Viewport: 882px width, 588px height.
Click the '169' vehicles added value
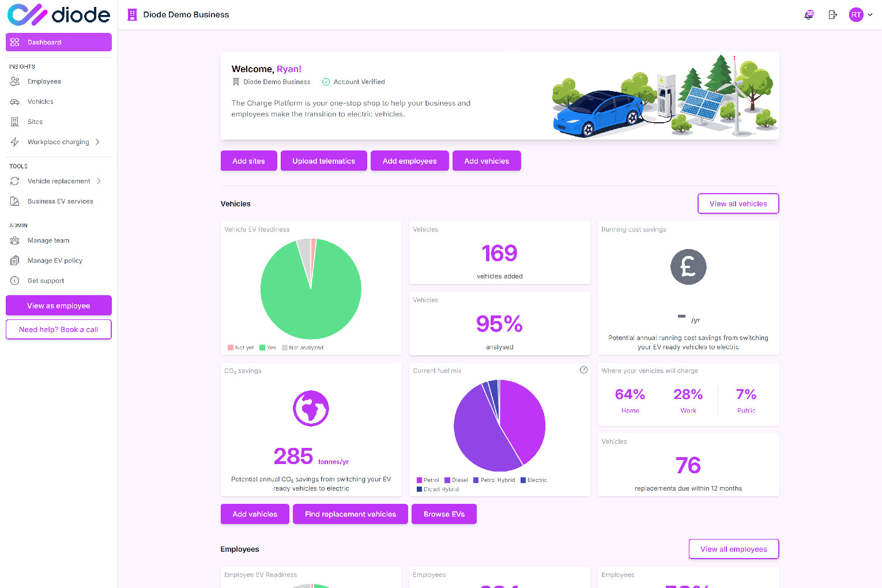pyautogui.click(x=499, y=253)
